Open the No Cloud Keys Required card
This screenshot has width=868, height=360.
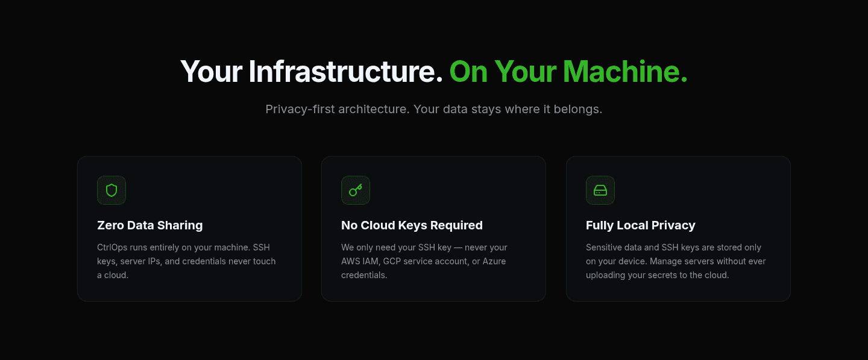(433, 229)
